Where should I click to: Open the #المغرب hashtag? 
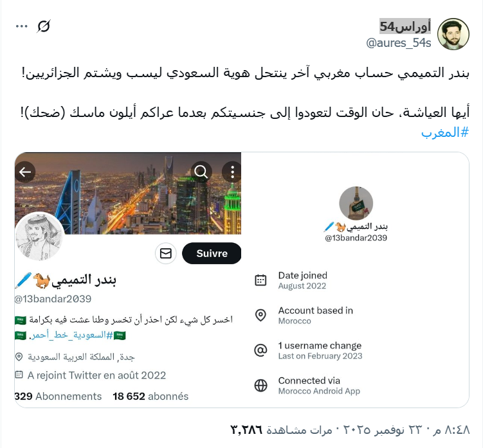click(x=445, y=132)
